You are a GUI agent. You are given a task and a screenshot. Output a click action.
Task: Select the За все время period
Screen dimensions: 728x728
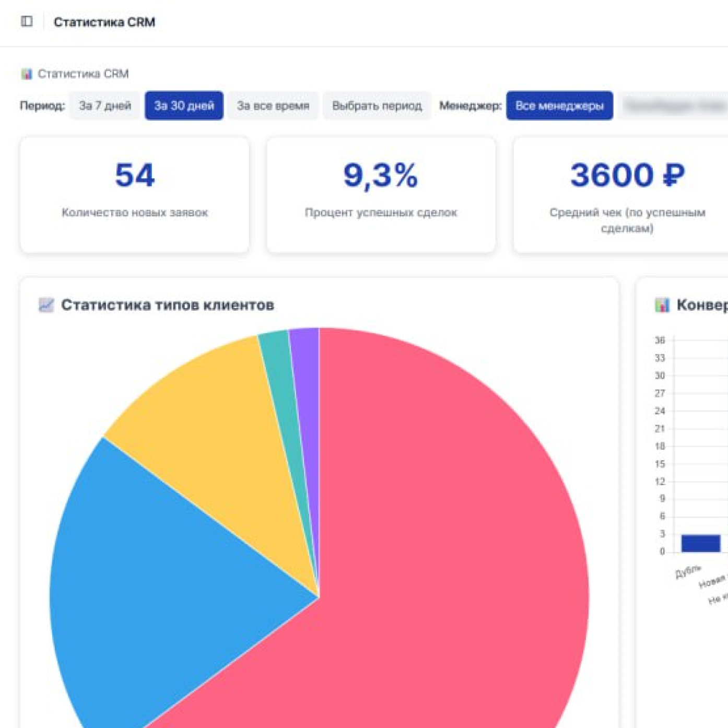[273, 105]
